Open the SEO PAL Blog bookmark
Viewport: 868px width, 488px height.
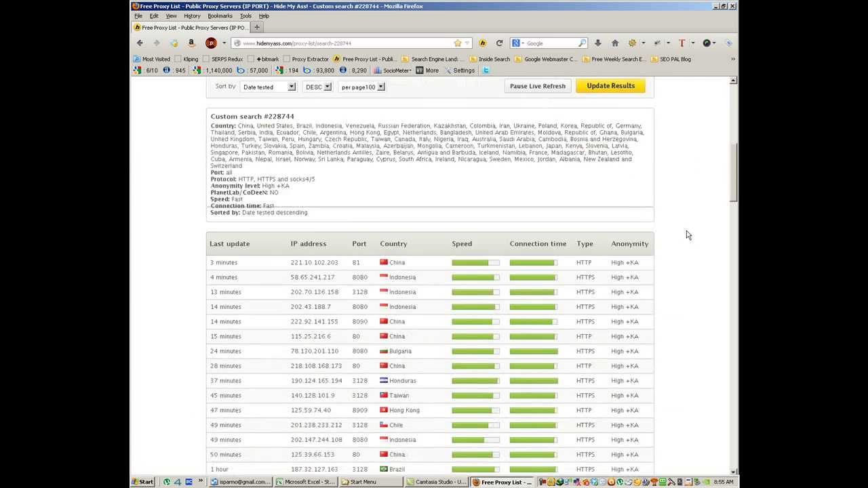coord(671,59)
